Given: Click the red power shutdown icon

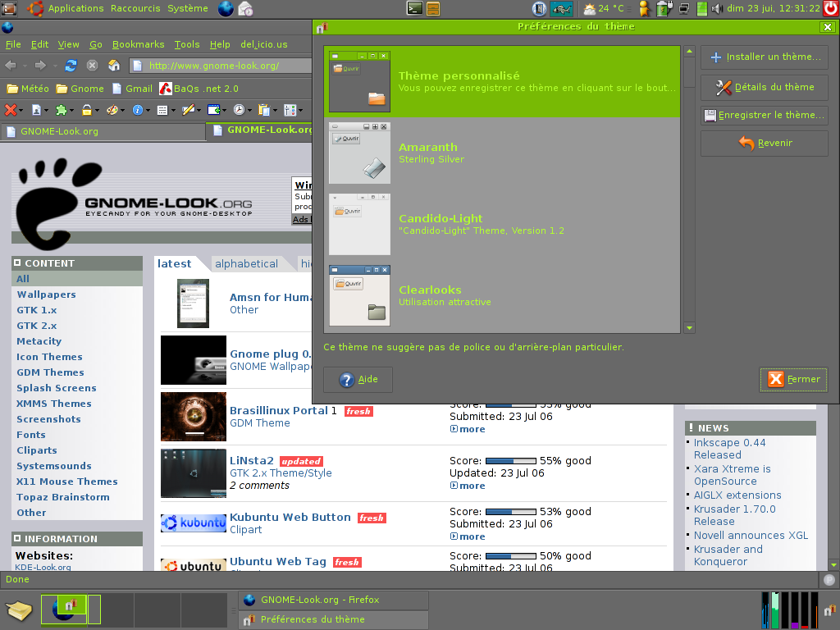Looking at the screenshot, I should (x=831, y=8).
